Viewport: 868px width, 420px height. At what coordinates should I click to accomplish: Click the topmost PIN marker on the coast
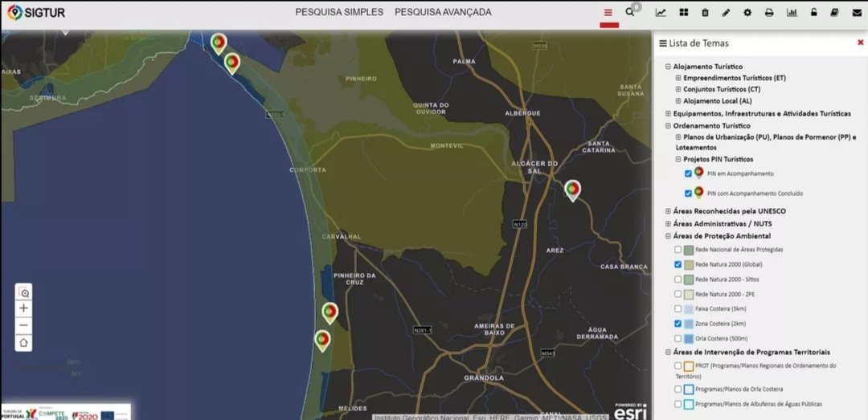pos(219,43)
